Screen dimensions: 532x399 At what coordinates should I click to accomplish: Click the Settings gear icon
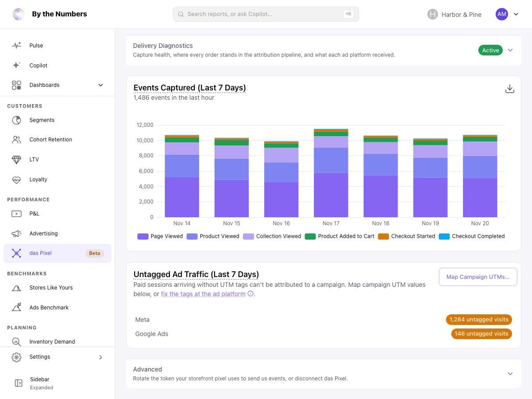(x=16, y=357)
